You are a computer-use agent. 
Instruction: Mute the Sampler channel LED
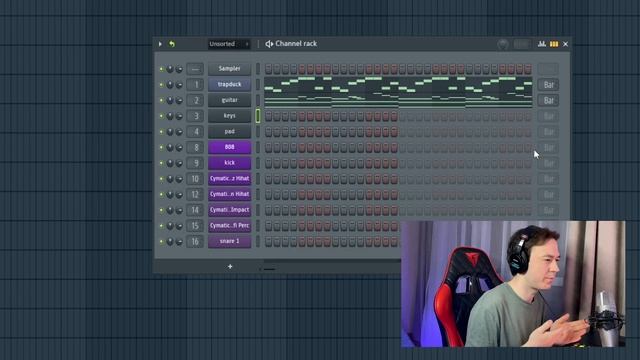coord(161,69)
